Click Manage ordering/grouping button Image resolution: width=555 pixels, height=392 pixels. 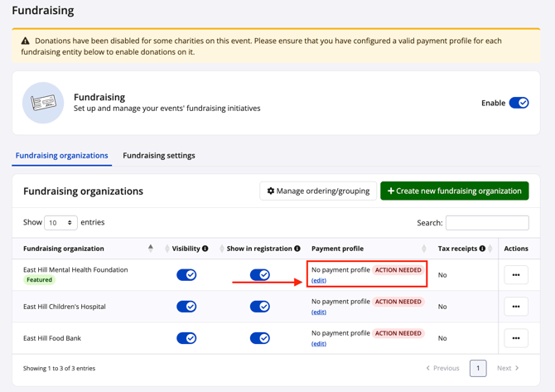pyautogui.click(x=318, y=191)
